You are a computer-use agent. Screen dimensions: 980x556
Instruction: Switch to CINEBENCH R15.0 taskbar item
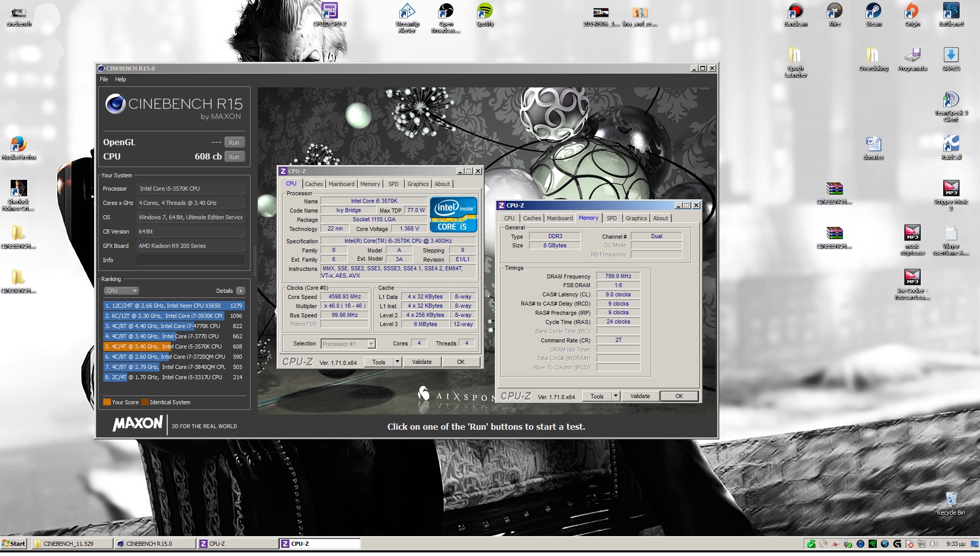155,543
